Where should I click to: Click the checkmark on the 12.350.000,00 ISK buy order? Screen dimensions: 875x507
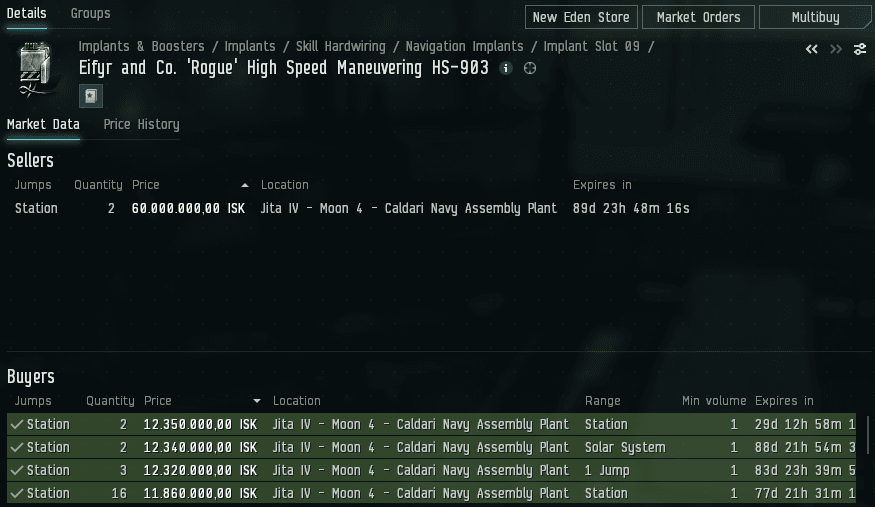[16, 424]
